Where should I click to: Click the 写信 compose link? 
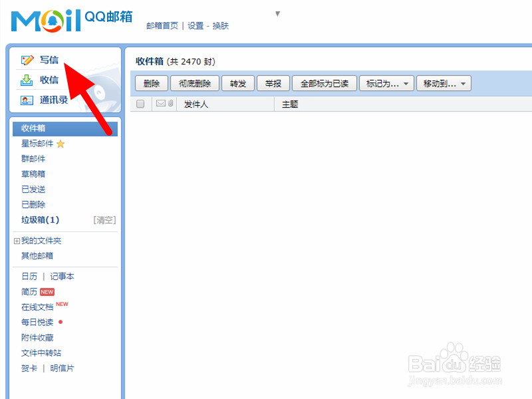pyautogui.click(x=49, y=60)
